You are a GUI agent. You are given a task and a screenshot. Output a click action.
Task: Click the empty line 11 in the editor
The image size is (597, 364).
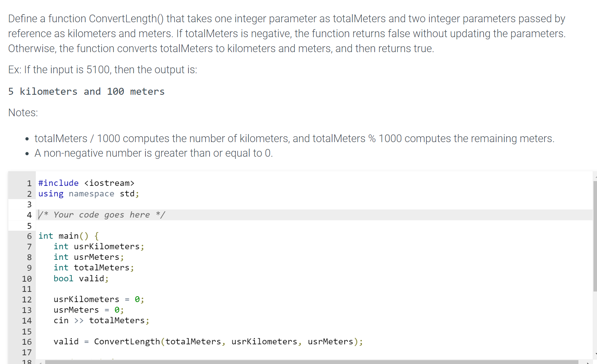click(x=109, y=289)
